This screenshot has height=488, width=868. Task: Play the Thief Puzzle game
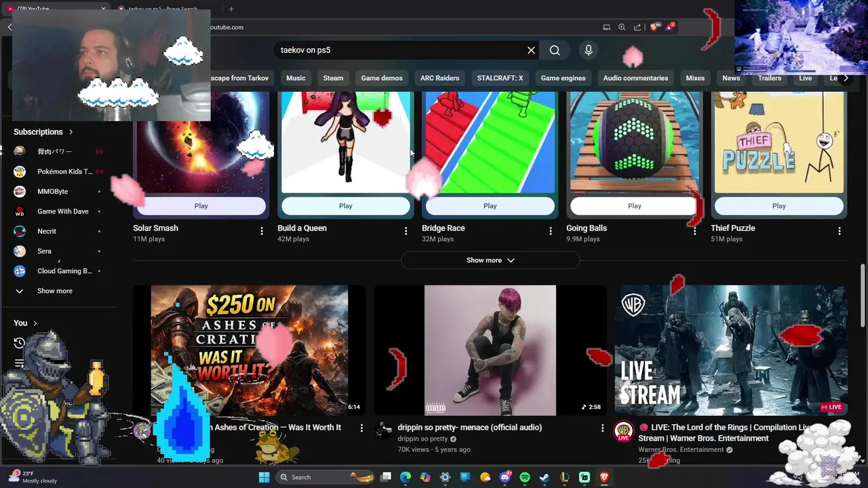click(x=779, y=206)
